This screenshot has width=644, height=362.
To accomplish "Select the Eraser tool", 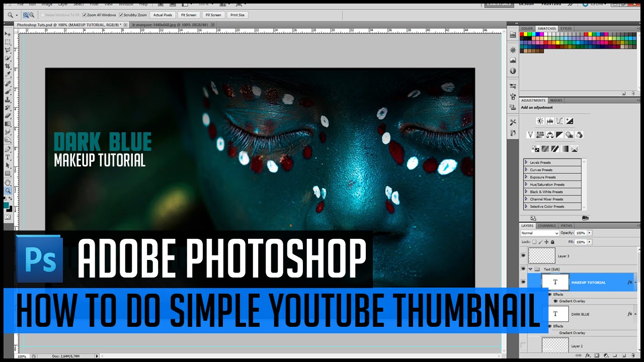I will pyautogui.click(x=8, y=116).
